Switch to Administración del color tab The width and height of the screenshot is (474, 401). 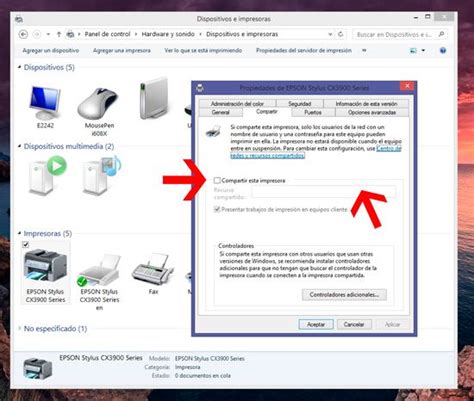237,104
